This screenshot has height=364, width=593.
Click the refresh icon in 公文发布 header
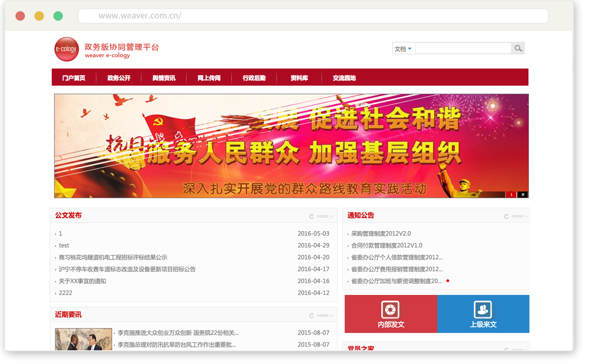[312, 216]
